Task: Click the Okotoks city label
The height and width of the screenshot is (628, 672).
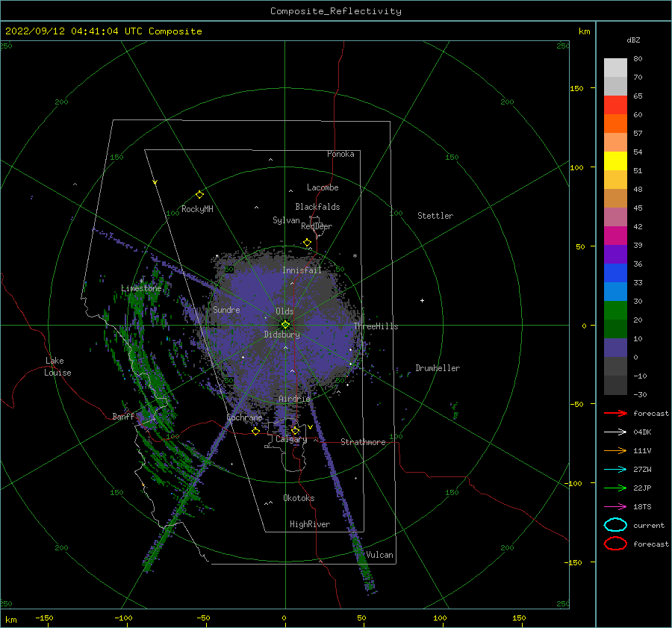Action: 299,498
